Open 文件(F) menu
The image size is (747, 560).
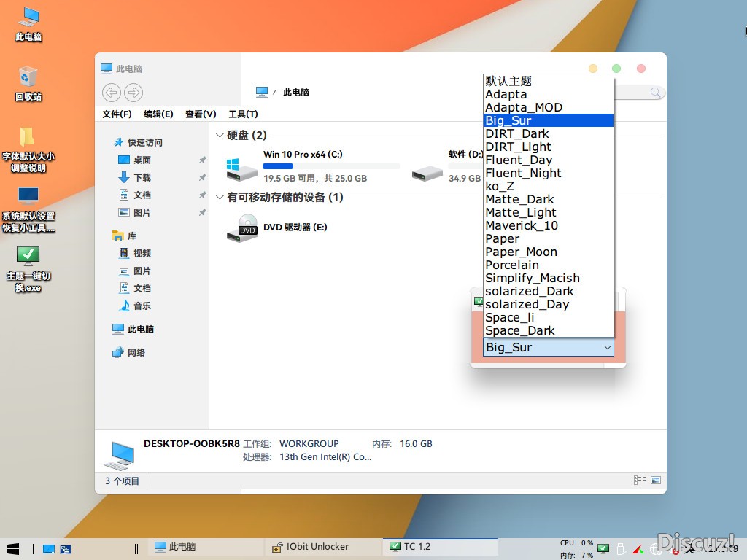tap(117, 114)
